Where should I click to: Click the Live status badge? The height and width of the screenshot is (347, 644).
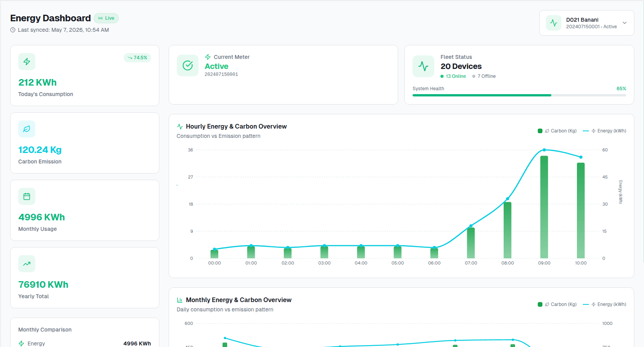(106, 18)
